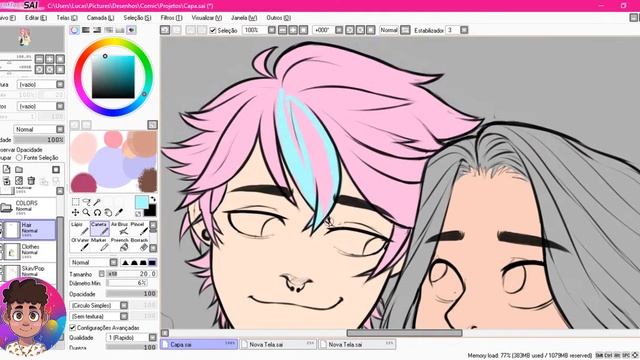Choose the Oil Water brush
The image size is (640, 360).
[x=80, y=244]
